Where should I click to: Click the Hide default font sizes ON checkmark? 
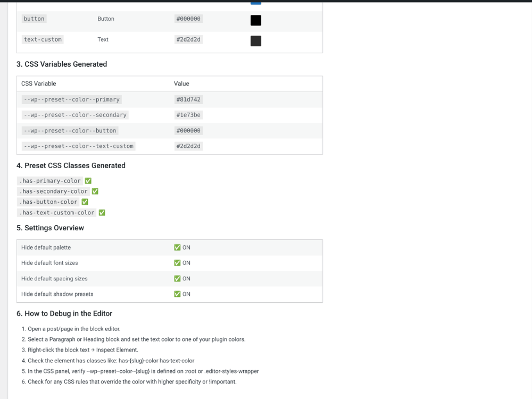click(x=177, y=263)
